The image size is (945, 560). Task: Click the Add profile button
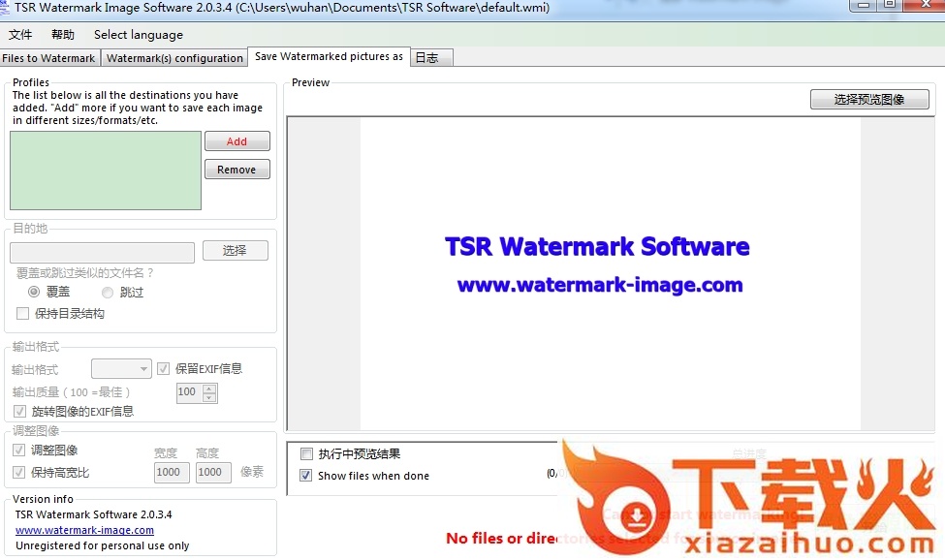pos(236,141)
